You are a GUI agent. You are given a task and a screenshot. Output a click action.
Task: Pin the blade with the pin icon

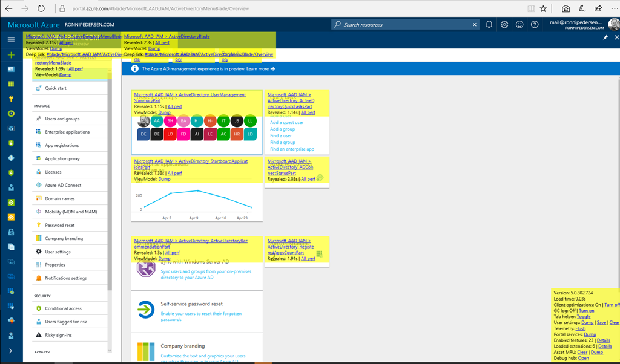point(605,37)
